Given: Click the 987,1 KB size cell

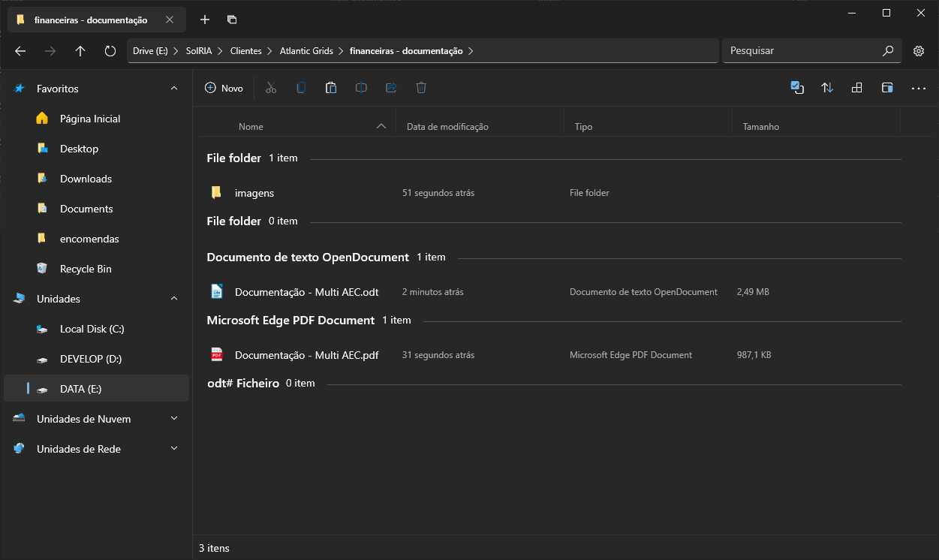Looking at the screenshot, I should coord(754,355).
